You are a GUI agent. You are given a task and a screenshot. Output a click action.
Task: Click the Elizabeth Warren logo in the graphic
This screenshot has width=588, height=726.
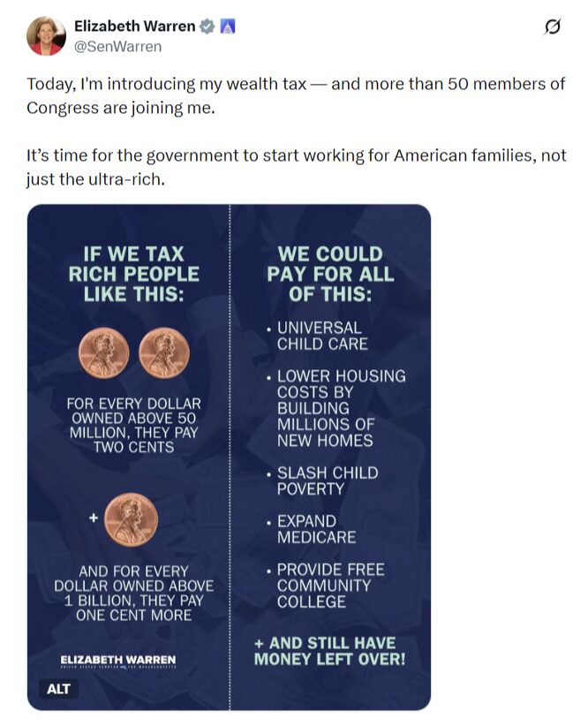pyautogui.click(x=117, y=662)
